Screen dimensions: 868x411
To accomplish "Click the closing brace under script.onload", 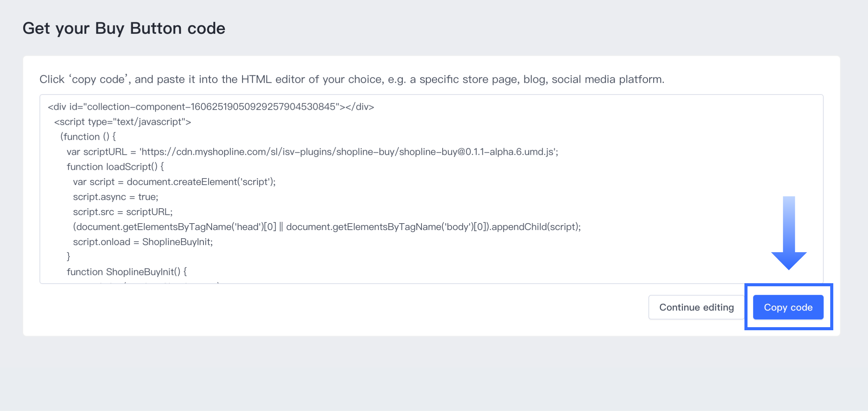I will point(68,256).
